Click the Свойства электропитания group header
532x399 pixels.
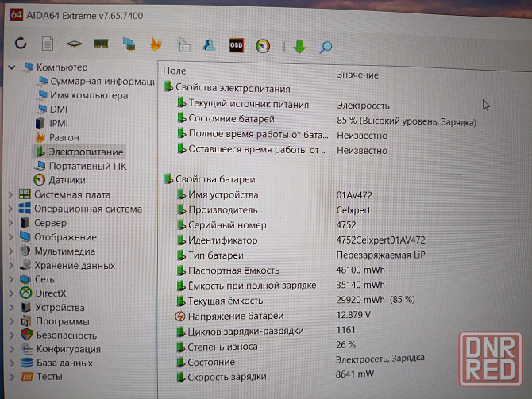tap(227, 88)
